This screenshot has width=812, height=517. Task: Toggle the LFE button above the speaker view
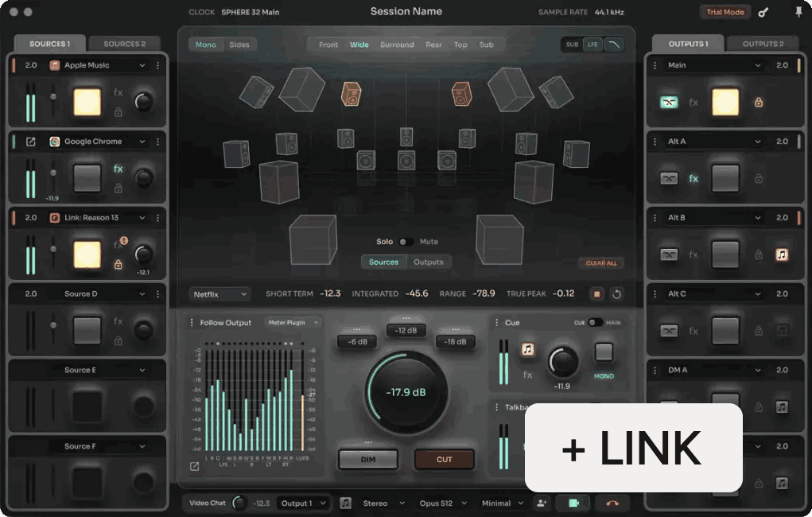591,45
